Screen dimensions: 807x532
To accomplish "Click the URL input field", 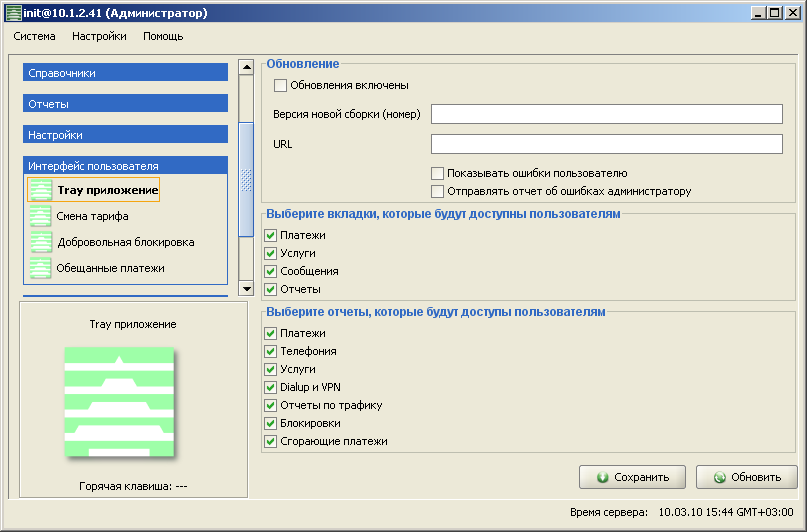I will (607, 144).
